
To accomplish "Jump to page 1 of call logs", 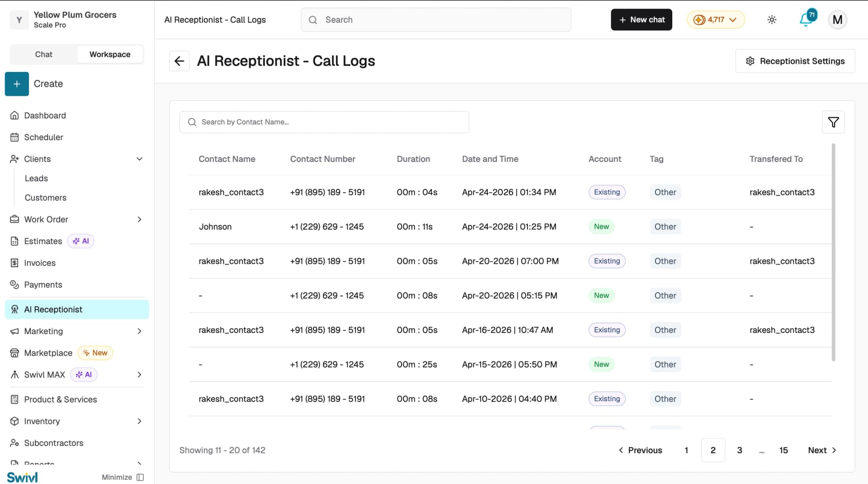I will click(686, 450).
